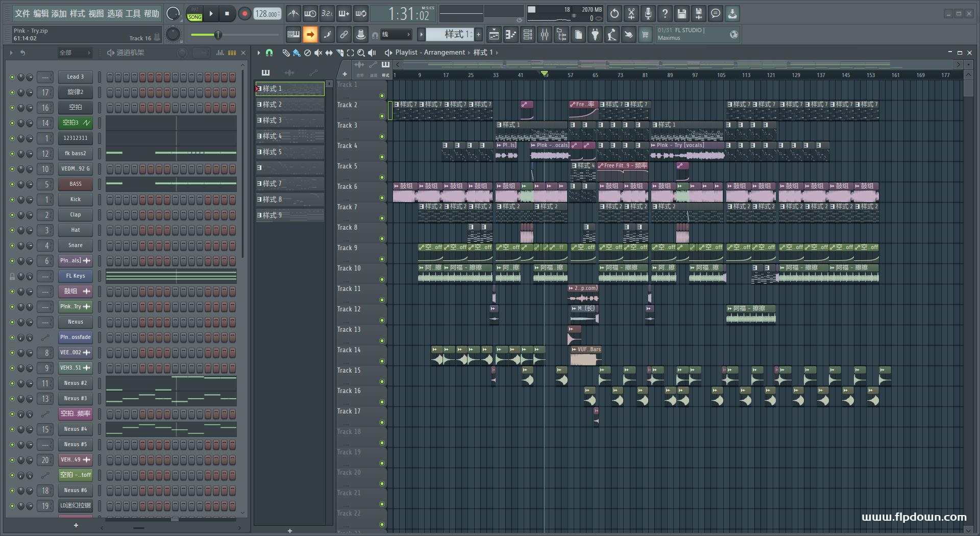Save project with the floppy disk icon
980x536 pixels.
point(682,14)
